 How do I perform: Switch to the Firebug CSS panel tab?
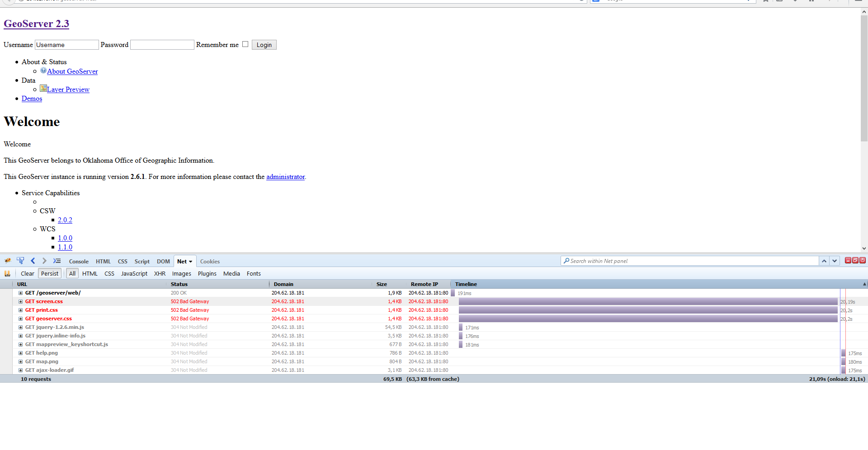coord(123,261)
